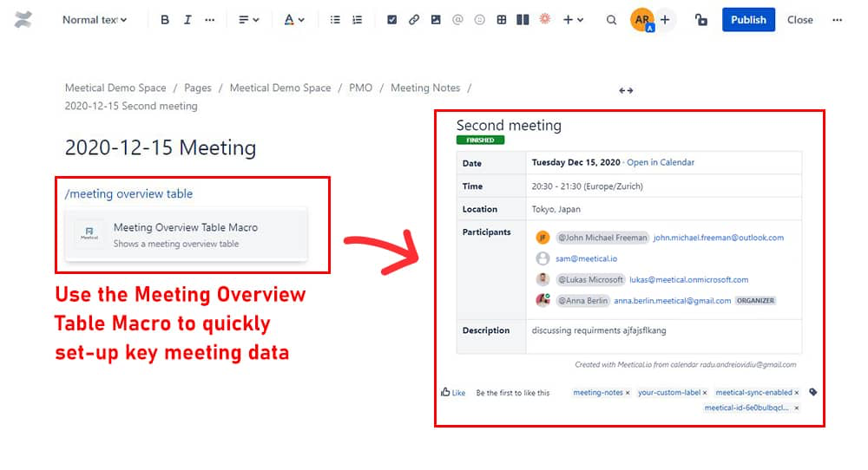Open the Pages breadcrumb

point(198,88)
